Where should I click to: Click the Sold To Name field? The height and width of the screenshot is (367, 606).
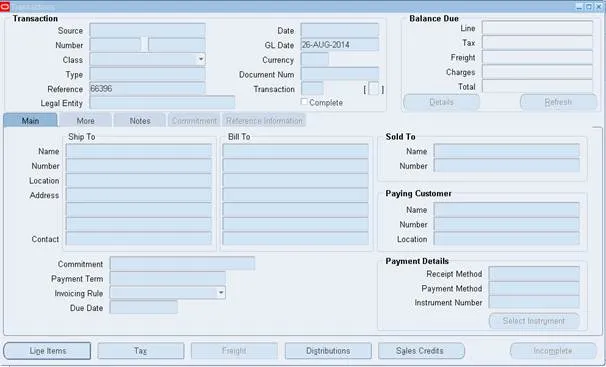point(507,151)
